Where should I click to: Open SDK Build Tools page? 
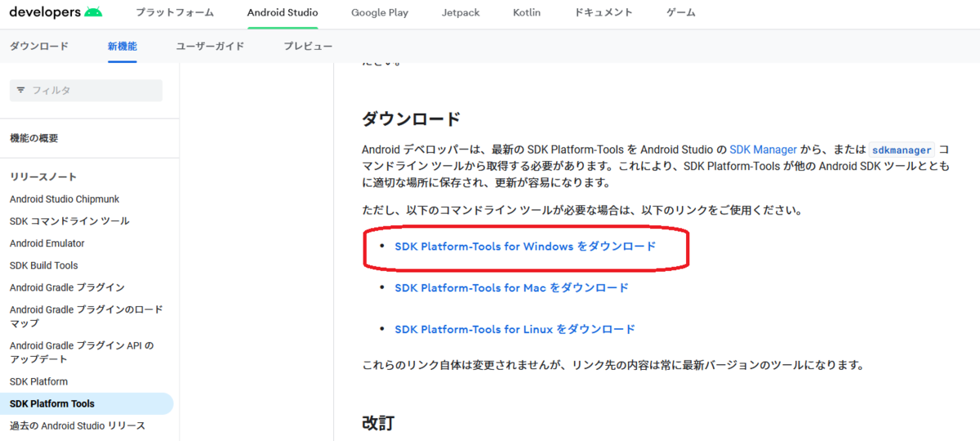tap(44, 265)
